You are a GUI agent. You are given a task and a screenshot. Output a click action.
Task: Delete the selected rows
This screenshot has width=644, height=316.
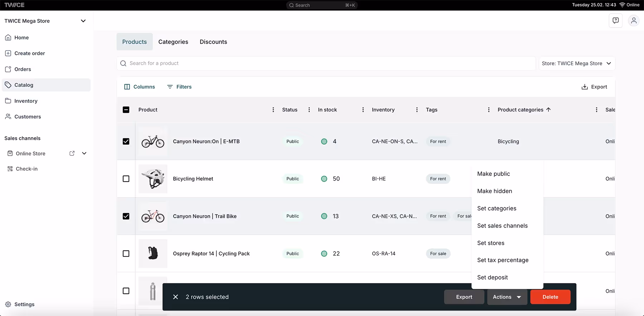pyautogui.click(x=550, y=297)
